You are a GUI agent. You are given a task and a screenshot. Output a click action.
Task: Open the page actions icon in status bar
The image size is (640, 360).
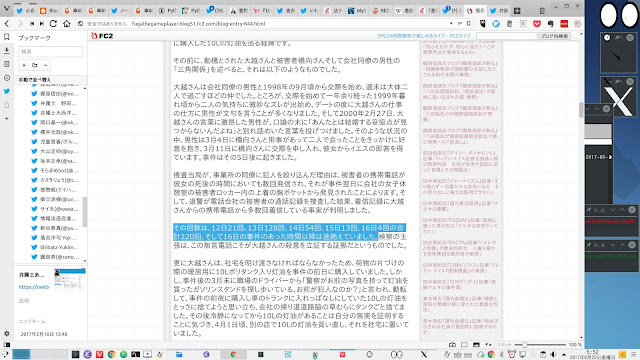tap(488, 345)
